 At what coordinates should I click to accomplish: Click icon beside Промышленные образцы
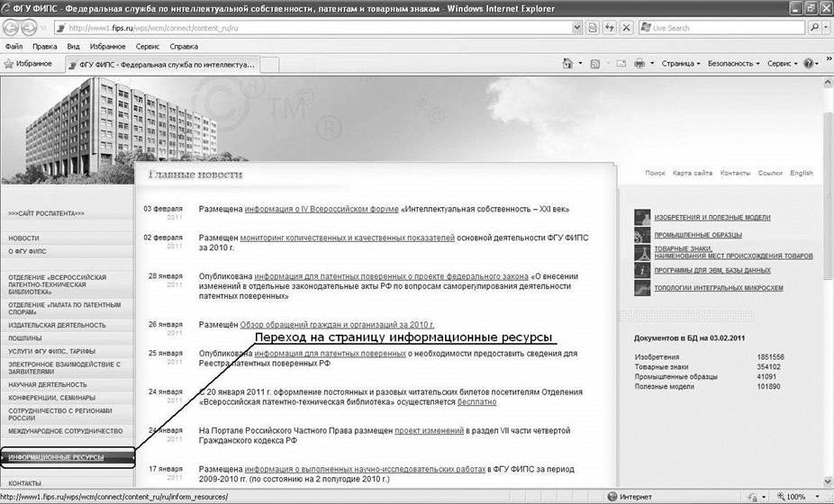coord(642,235)
